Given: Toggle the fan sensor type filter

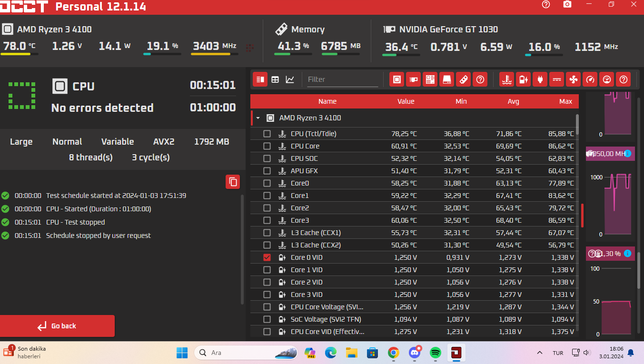Looking at the screenshot, I should [x=574, y=79].
